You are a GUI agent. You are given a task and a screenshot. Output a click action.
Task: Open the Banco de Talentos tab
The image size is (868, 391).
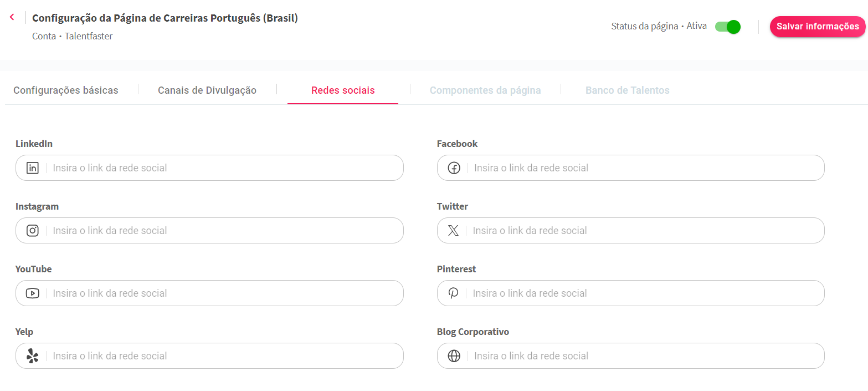click(628, 90)
